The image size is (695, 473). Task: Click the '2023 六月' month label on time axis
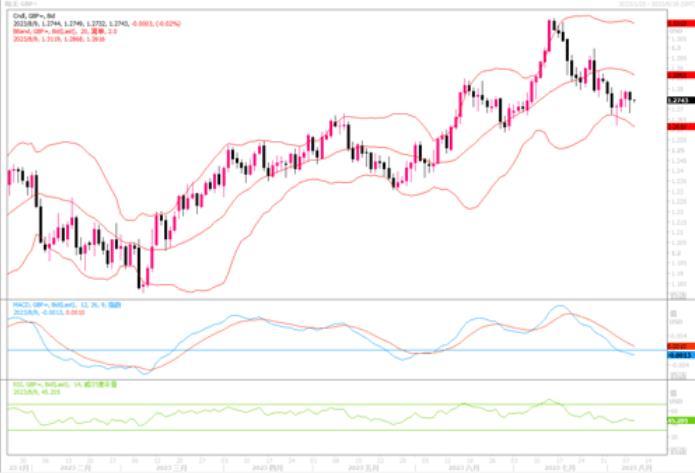tap(464, 468)
